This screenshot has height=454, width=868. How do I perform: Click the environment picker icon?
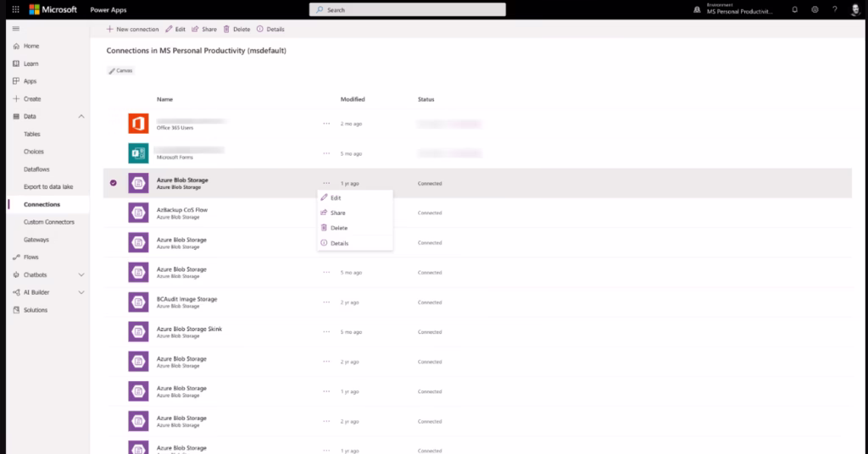697,9
